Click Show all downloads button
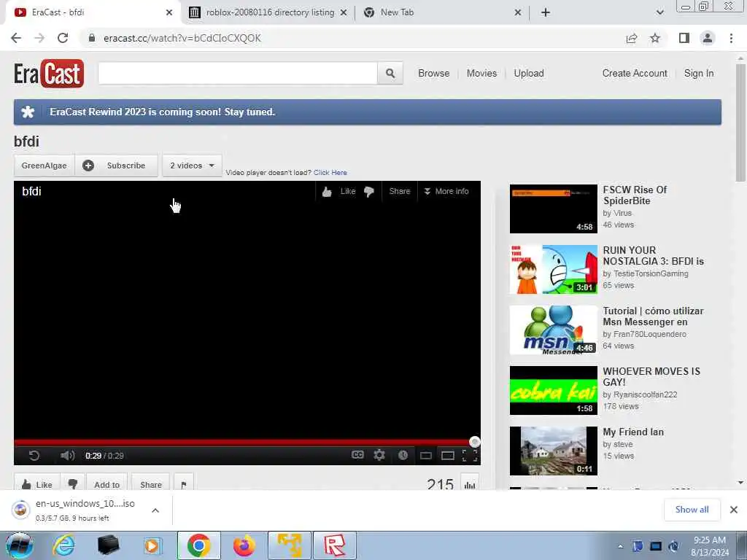747x560 pixels. pyautogui.click(x=692, y=510)
